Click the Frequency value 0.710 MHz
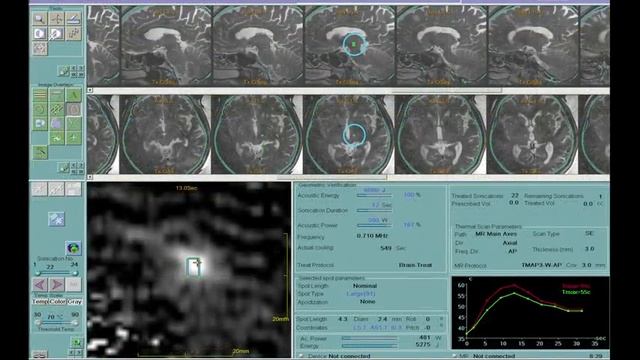 372,236
